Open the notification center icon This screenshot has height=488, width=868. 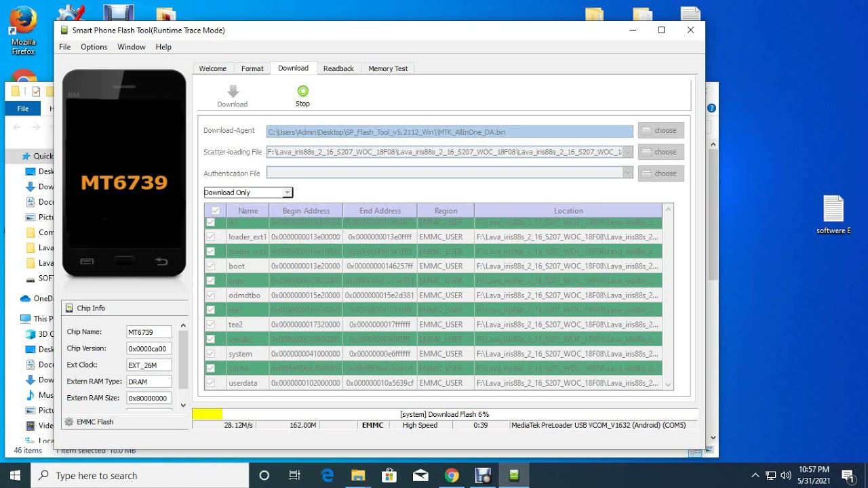click(847, 475)
